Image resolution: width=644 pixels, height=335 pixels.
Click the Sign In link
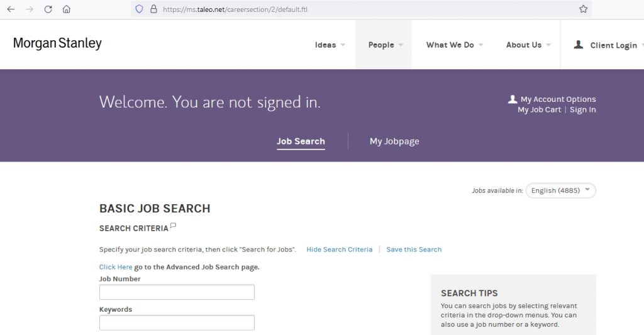[x=582, y=110]
